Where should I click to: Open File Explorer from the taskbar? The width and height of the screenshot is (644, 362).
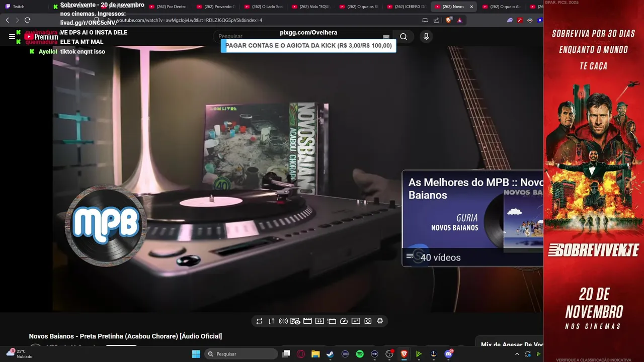[315, 354]
